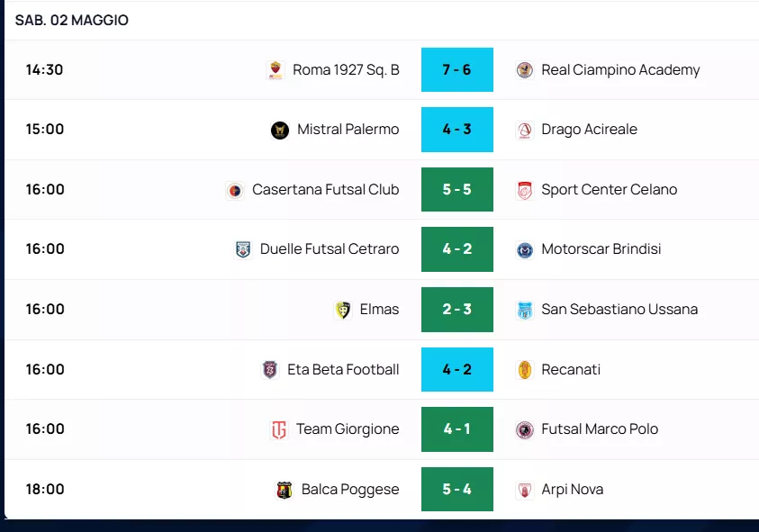Click the San Sebastiano Ussana badge

tap(525, 310)
